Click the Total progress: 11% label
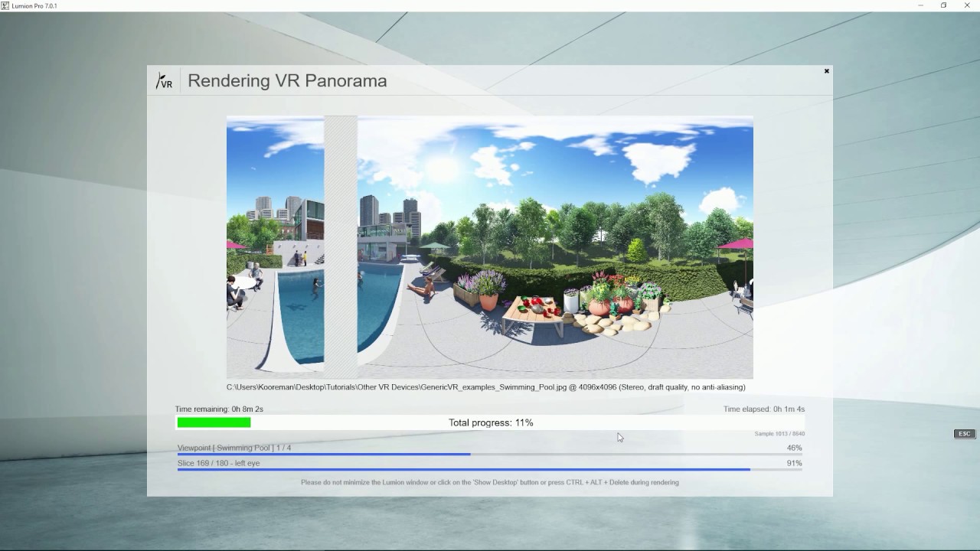This screenshot has height=551, width=980. tap(491, 422)
